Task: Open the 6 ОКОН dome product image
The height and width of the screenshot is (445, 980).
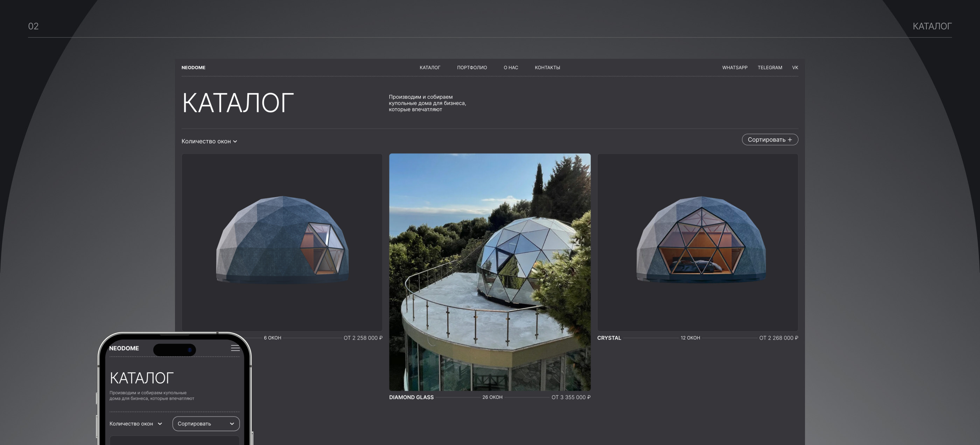Action: [282, 242]
